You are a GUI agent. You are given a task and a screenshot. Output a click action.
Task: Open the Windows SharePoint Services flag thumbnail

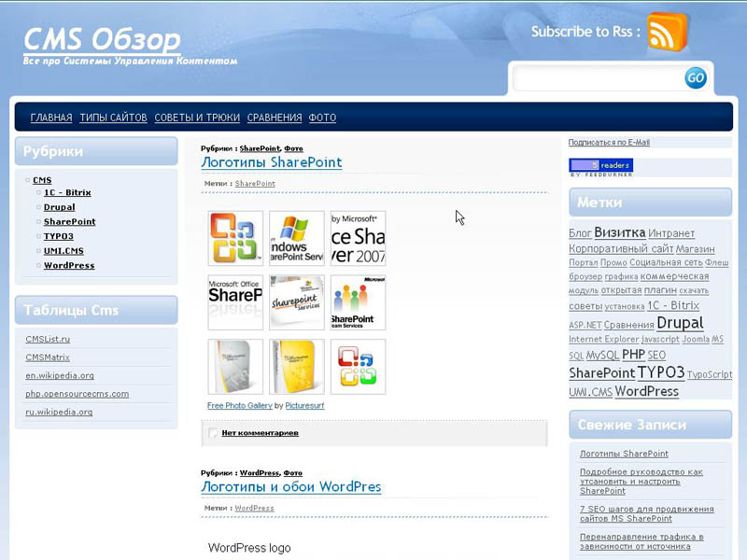(297, 238)
